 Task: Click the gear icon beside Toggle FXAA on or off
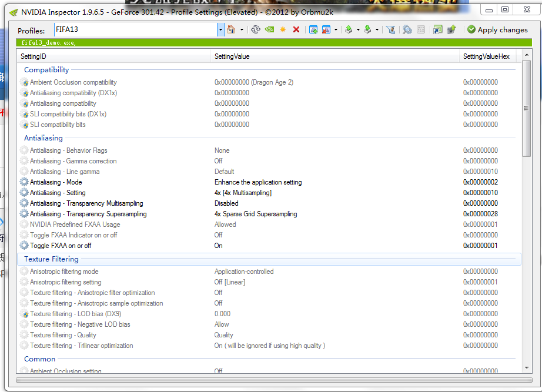click(24, 246)
